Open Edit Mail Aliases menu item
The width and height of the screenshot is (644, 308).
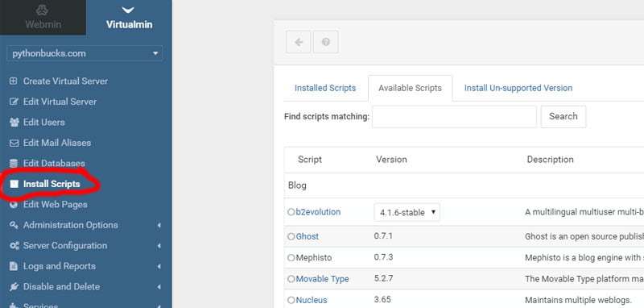tap(57, 143)
